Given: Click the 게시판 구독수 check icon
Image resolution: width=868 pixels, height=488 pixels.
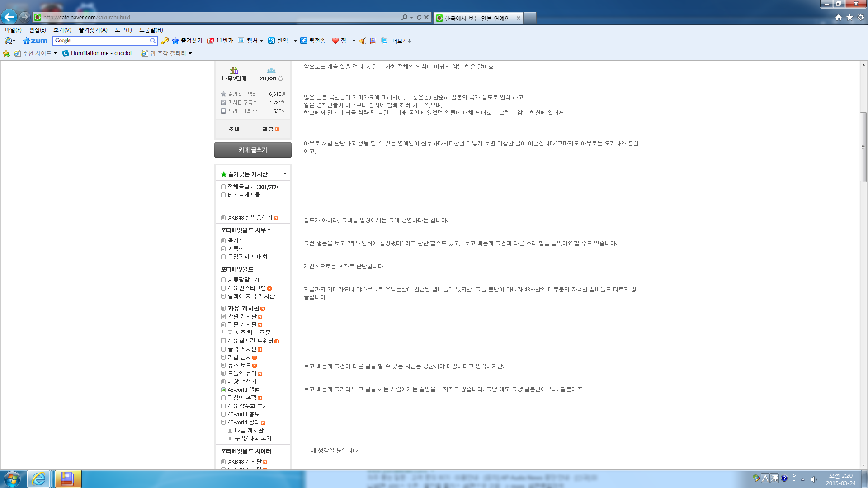Looking at the screenshot, I should pyautogui.click(x=223, y=103).
